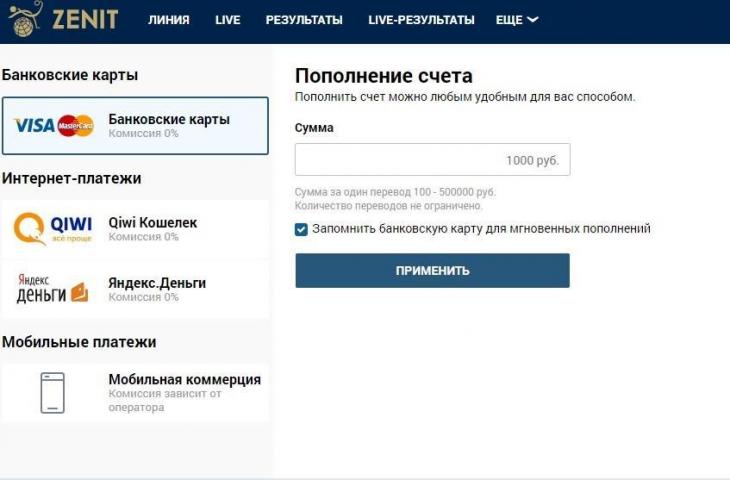Open LIVE-РЕЗУЛЬТАТЫ in the navigation bar
The image size is (730, 480).
421,20
